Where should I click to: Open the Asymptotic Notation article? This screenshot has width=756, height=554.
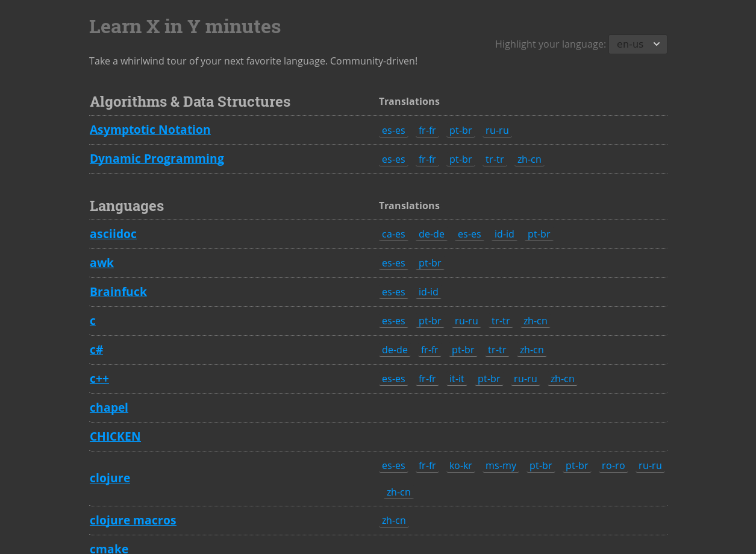click(150, 130)
